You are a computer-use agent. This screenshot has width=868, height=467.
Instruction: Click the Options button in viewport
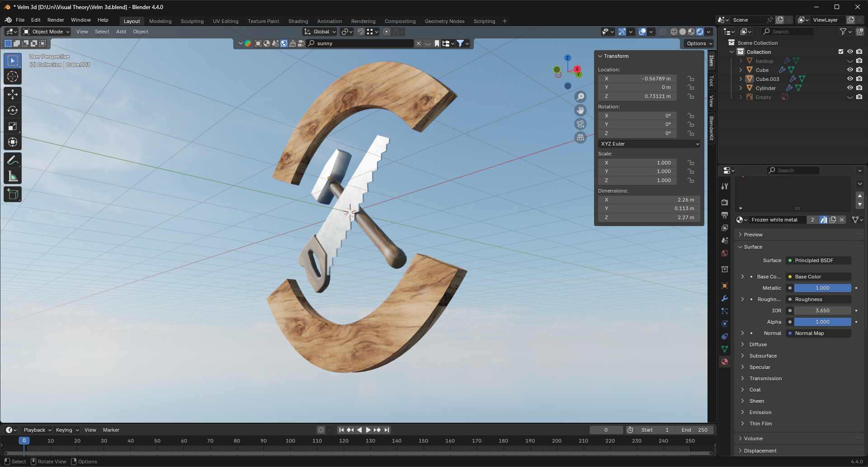tap(699, 43)
